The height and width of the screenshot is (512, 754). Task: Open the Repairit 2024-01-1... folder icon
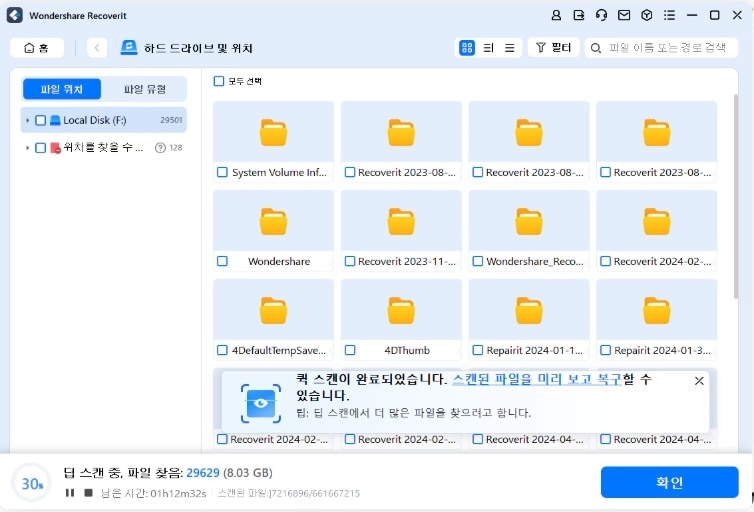(x=529, y=311)
